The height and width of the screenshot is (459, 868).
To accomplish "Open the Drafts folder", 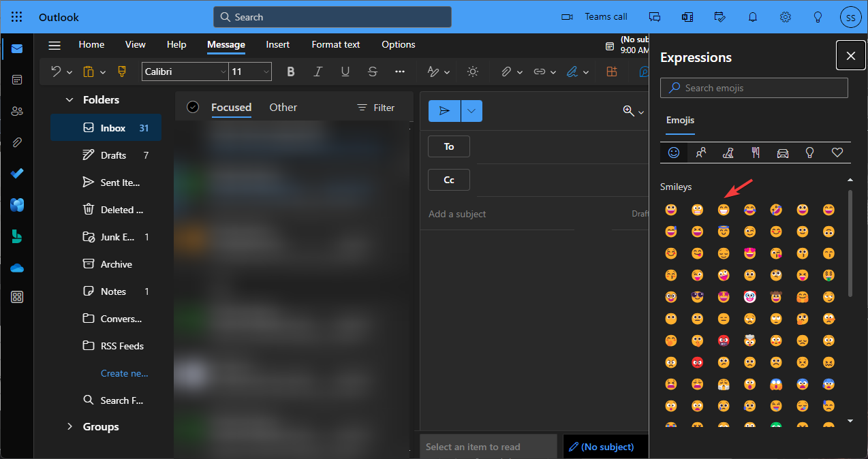I will (x=106, y=155).
